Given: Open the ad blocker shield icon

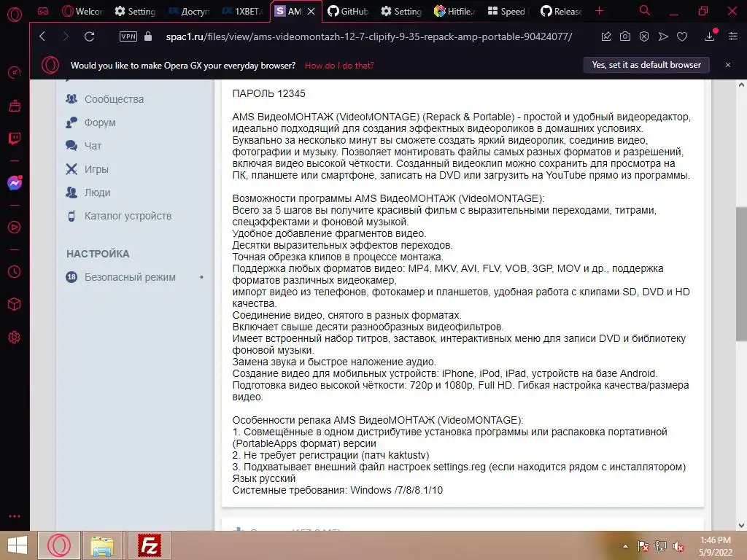Looking at the screenshot, I should click(644, 36).
